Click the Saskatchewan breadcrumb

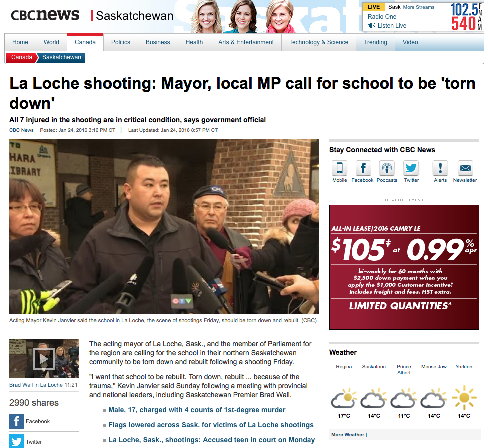coord(61,57)
